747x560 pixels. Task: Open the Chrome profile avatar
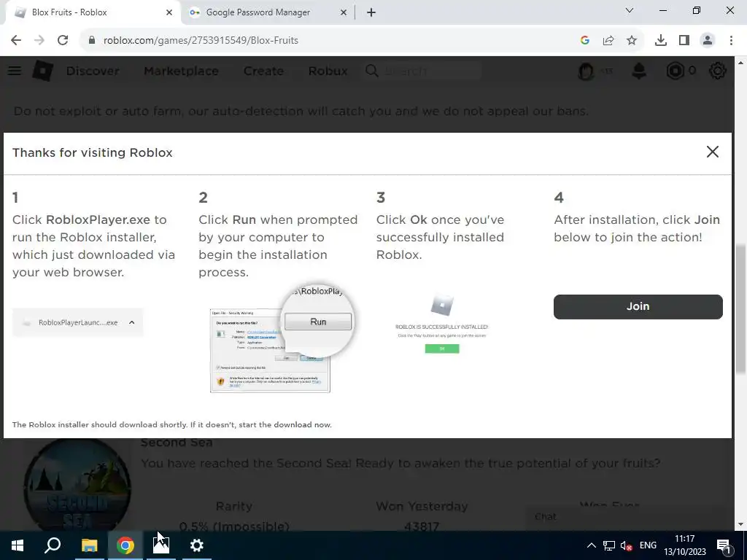tap(708, 41)
